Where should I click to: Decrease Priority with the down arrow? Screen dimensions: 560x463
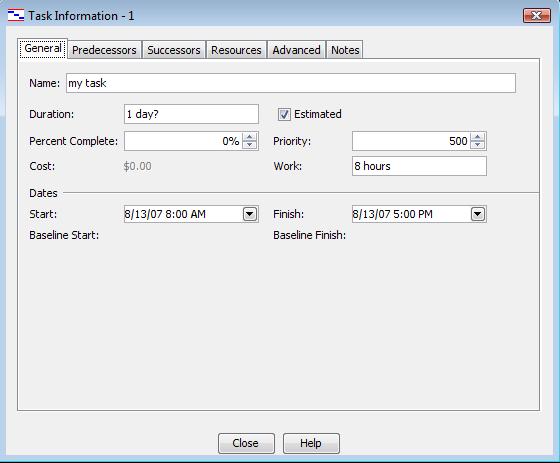point(478,145)
